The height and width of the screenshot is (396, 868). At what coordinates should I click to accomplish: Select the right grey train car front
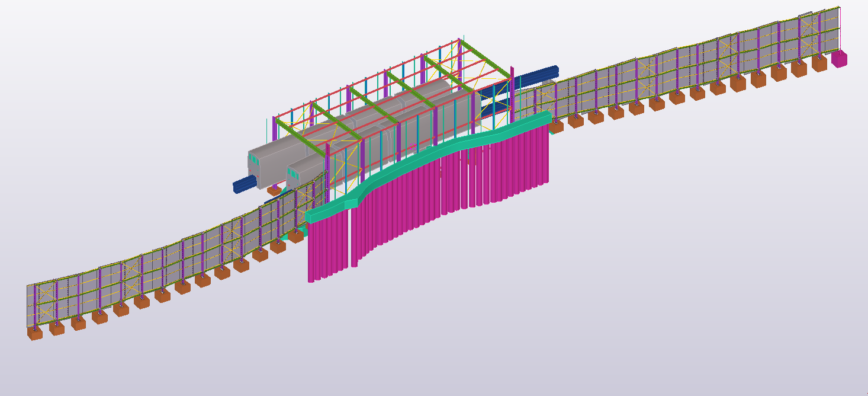pos(295,175)
